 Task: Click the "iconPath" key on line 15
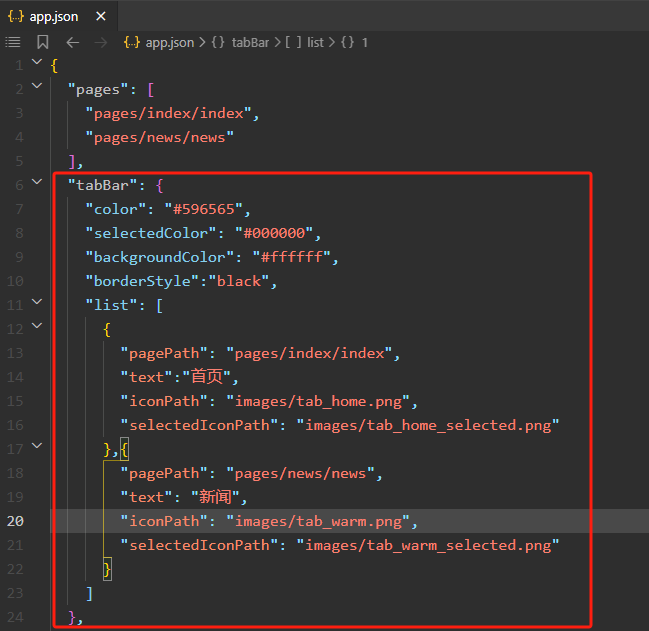tap(164, 401)
